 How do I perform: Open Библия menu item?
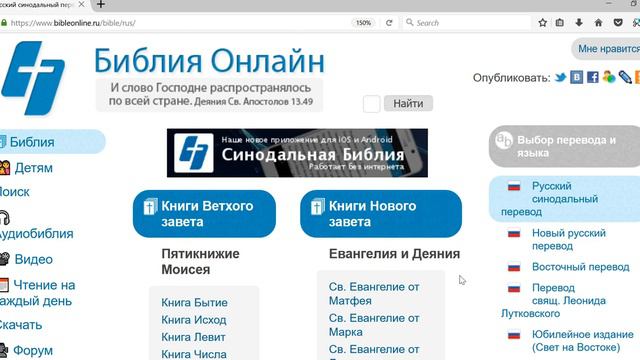[53, 142]
